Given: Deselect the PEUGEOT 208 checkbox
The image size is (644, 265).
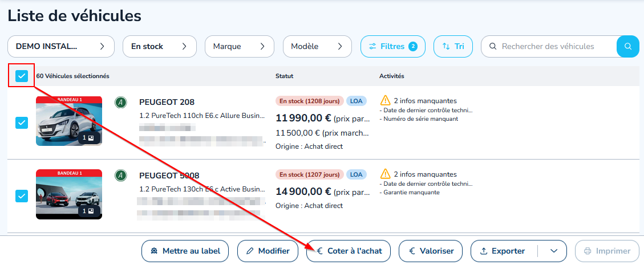Looking at the screenshot, I should tap(21, 123).
